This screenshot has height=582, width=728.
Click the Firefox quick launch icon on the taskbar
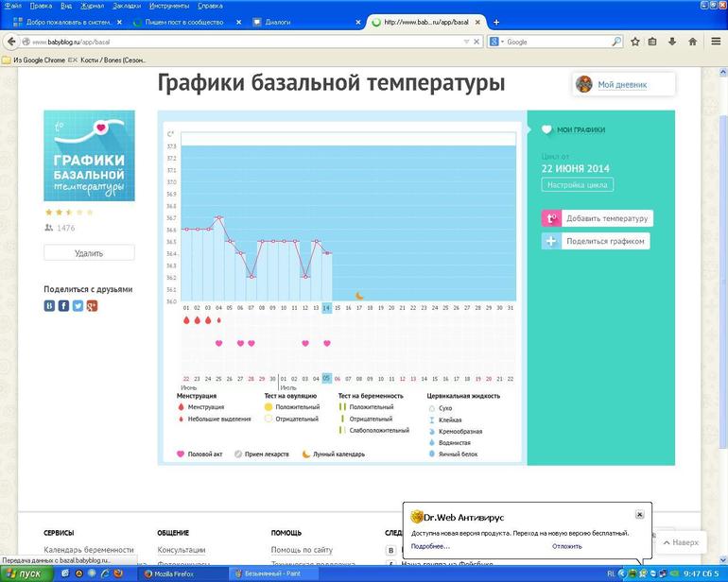pos(118,573)
